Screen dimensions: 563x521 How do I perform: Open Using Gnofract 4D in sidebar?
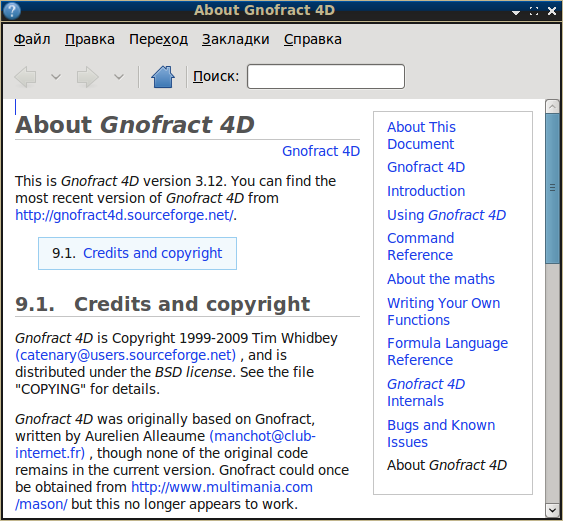[x=446, y=215]
